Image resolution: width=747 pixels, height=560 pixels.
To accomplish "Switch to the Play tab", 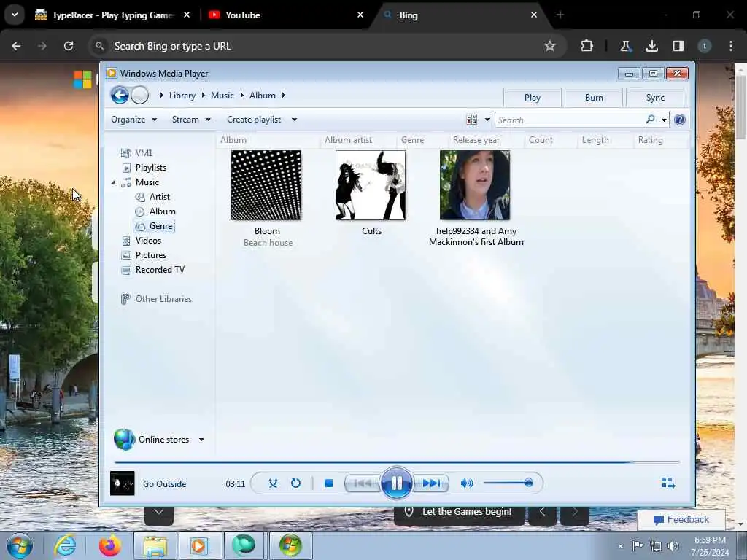I will click(x=532, y=98).
